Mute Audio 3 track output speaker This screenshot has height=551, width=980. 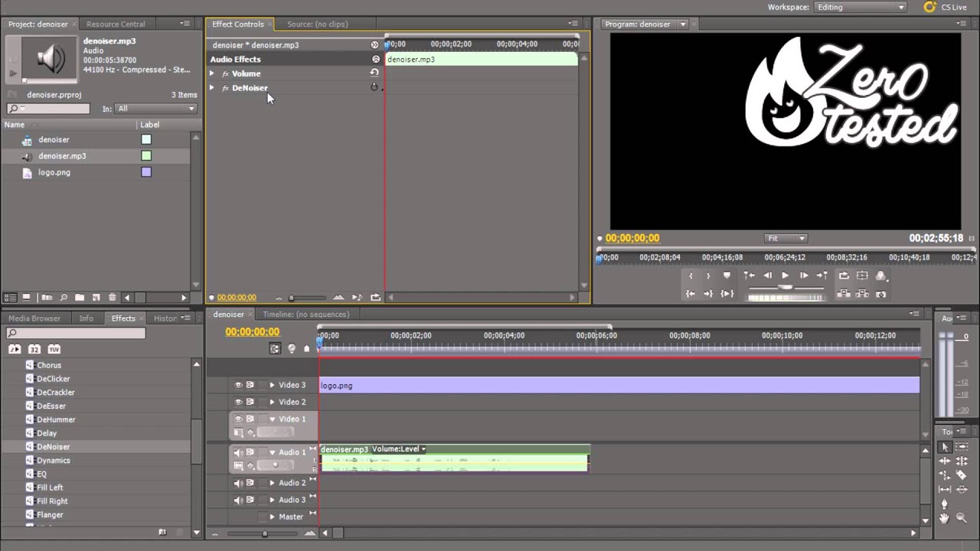[x=238, y=500]
